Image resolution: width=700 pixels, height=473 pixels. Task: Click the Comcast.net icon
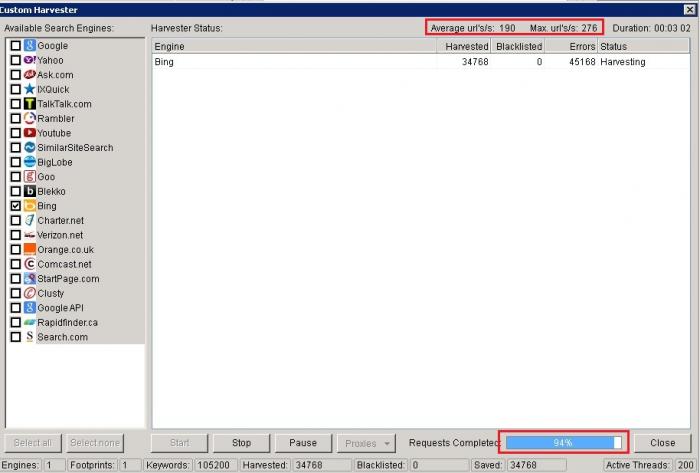coord(29,264)
